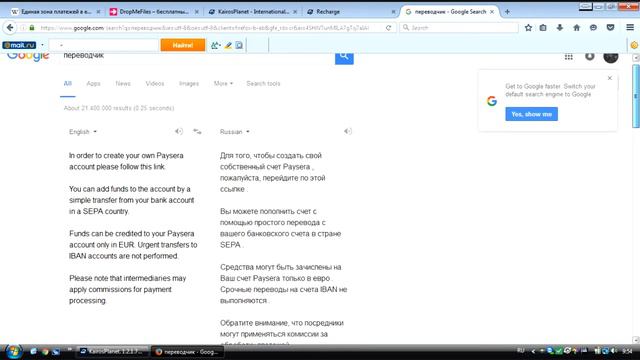The width and height of the screenshot is (640, 360).
Task: Reload the page with the refresh icon
Action: (388, 28)
